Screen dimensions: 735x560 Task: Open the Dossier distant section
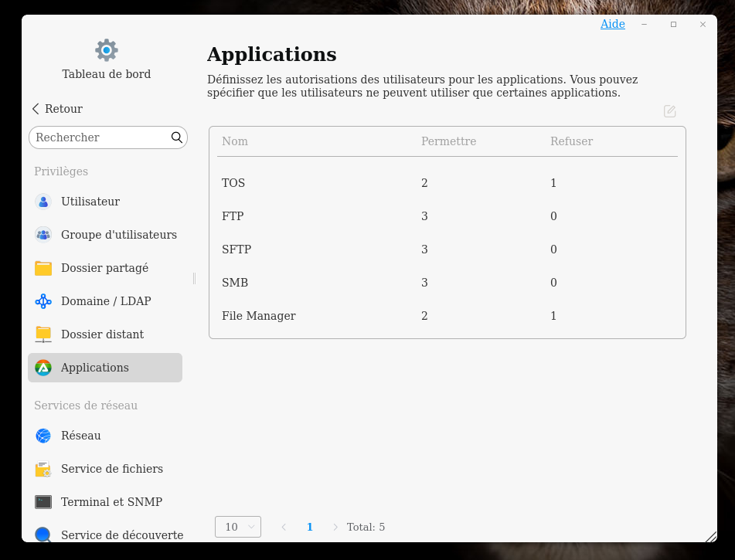tap(102, 334)
